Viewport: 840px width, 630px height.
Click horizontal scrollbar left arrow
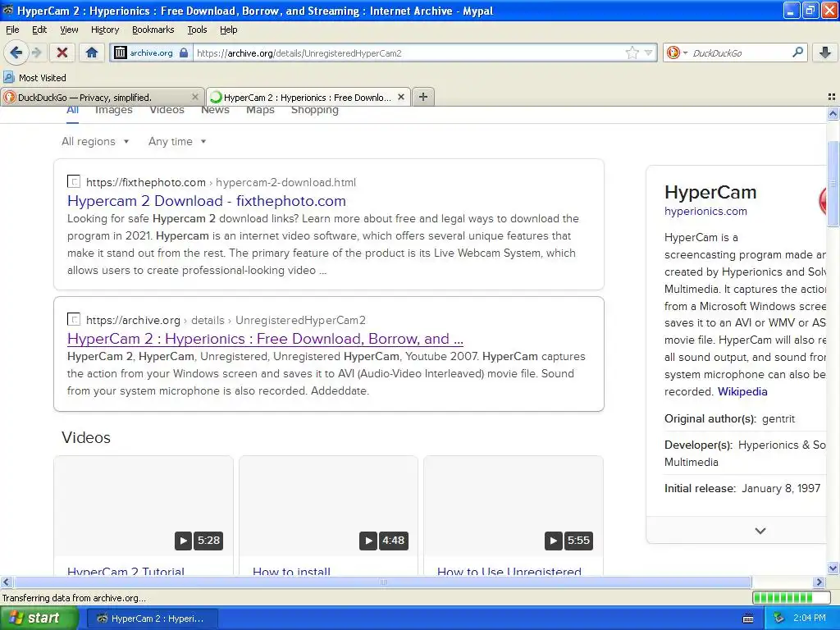6,582
